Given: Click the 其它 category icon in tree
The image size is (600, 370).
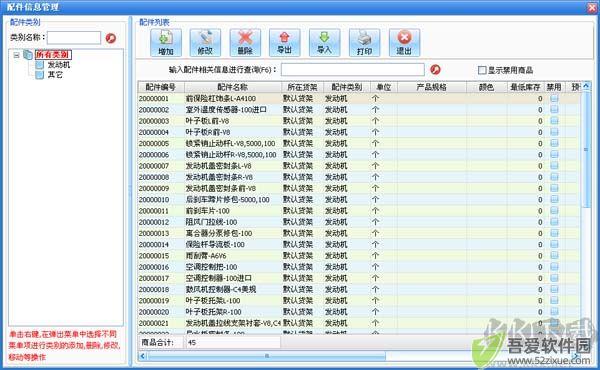Looking at the screenshot, I should 39,75.
